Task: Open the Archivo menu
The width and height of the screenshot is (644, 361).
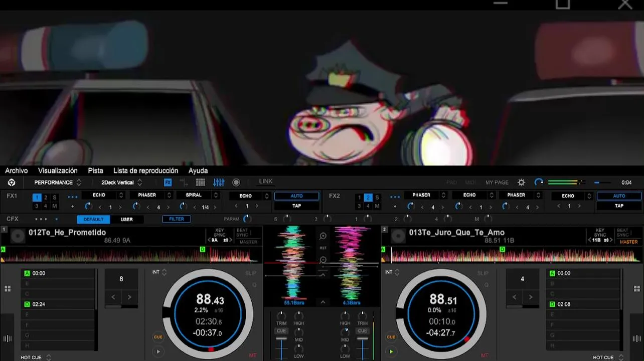Action: (x=17, y=170)
